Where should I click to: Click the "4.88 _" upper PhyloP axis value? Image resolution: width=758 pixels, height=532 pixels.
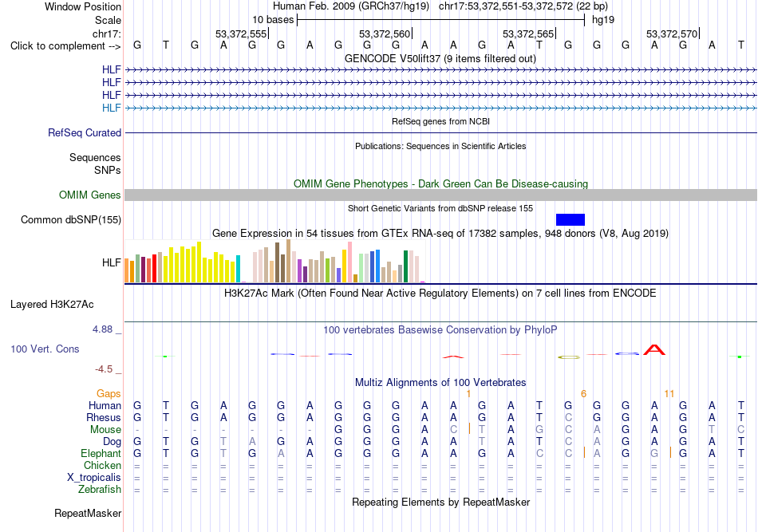coord(107,329)
